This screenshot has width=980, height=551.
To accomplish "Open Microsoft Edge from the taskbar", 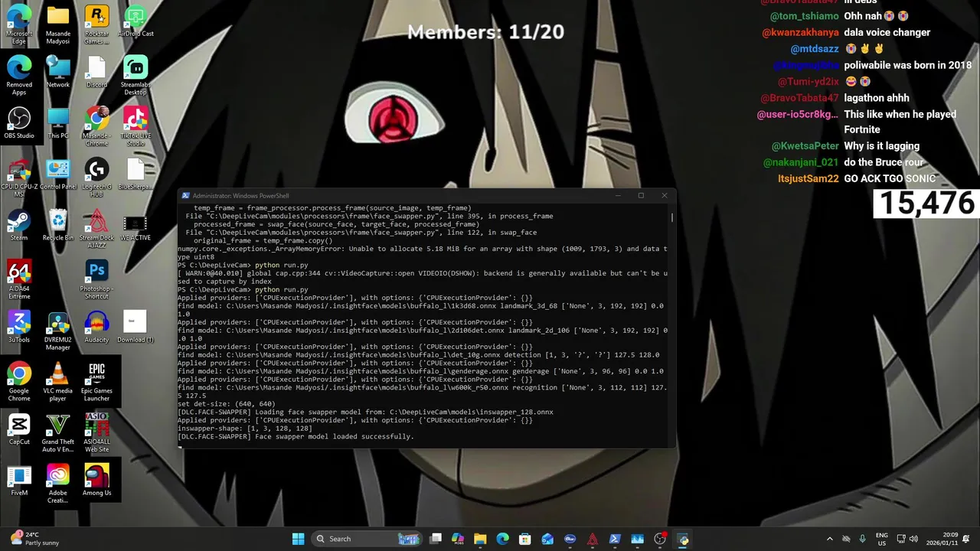I will click(502, 539).
